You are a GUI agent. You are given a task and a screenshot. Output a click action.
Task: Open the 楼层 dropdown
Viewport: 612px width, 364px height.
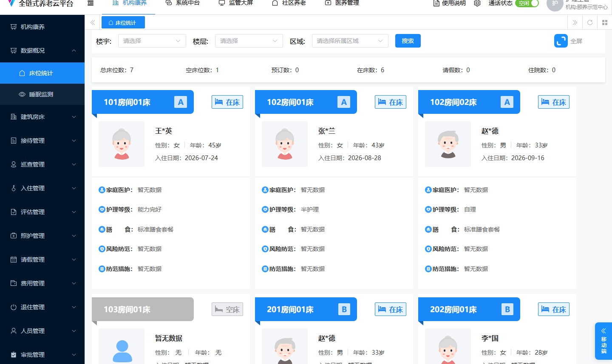click(x=249, y=41)
